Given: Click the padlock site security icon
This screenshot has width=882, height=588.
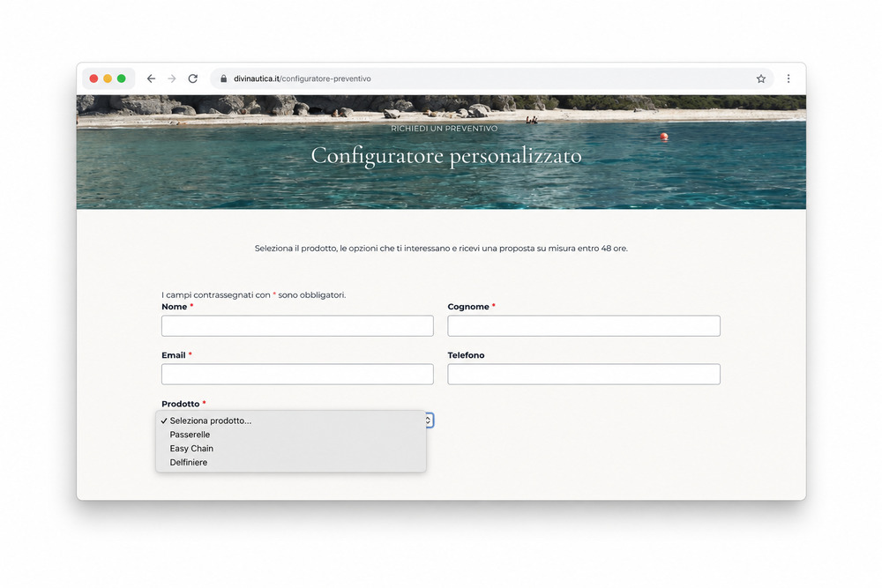Looking at the screenshot, I should point(223,78).
